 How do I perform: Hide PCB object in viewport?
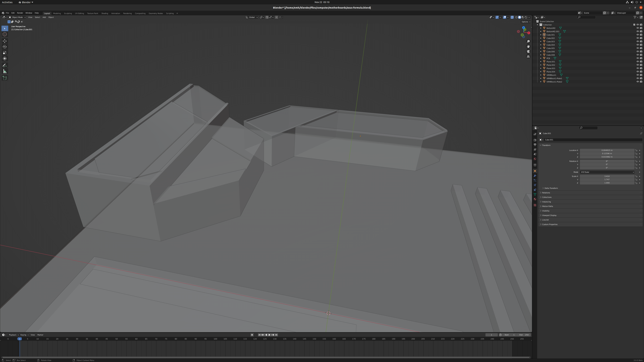point(637,58)
